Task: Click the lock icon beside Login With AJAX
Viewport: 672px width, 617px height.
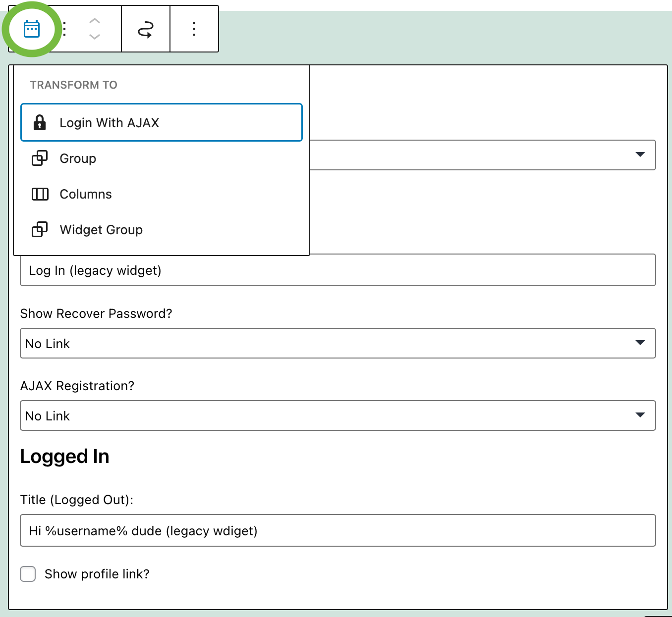Action: pos(40,122)
